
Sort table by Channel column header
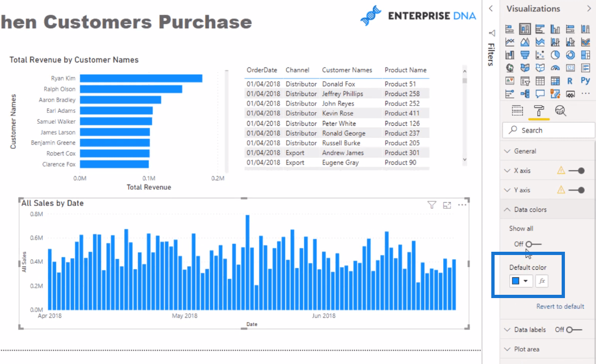pyautogui.click(x=297, y=70)
